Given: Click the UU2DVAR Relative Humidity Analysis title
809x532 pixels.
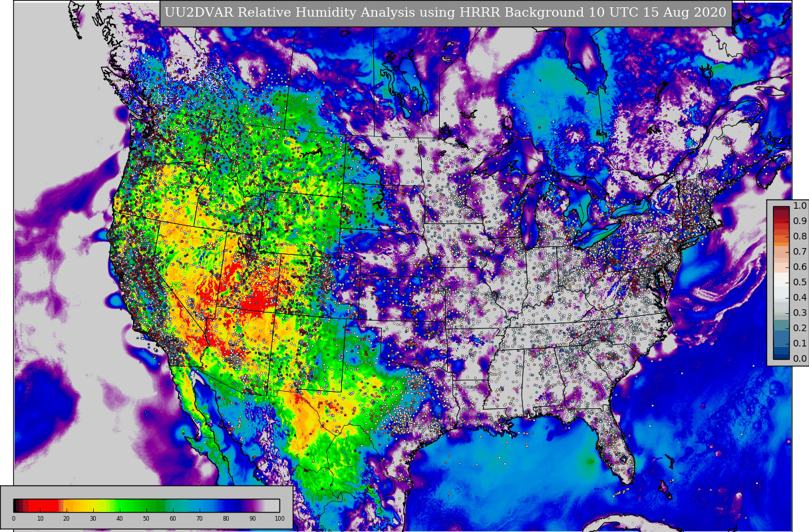Looking at the screenshot, I should pos(446,13).
